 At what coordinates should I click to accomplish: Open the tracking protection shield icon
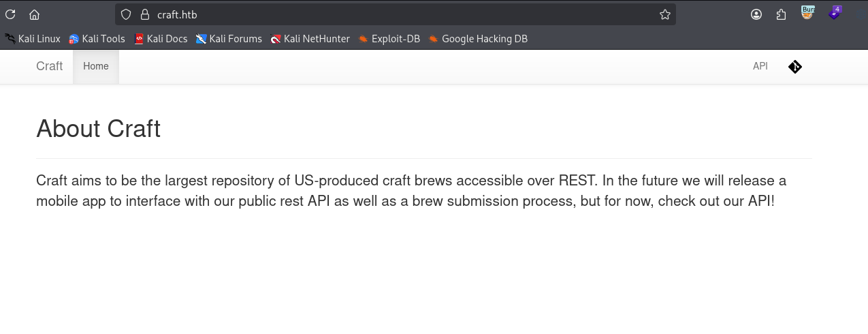tap(126, 14)
